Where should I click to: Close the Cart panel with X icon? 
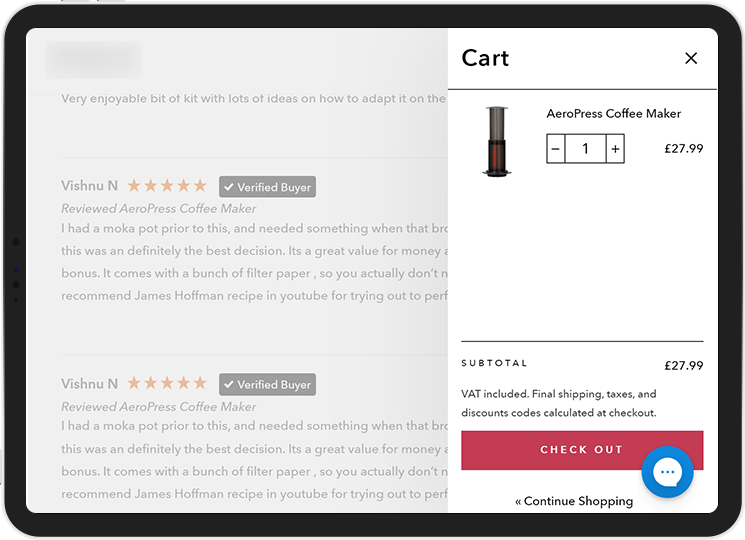[691, 58]
